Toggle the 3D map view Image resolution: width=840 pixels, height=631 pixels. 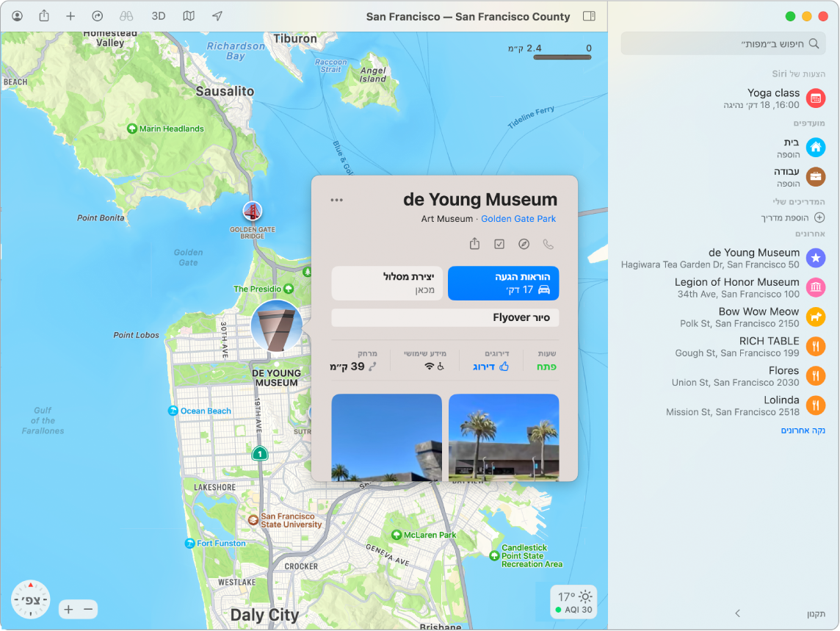(158, 16)
